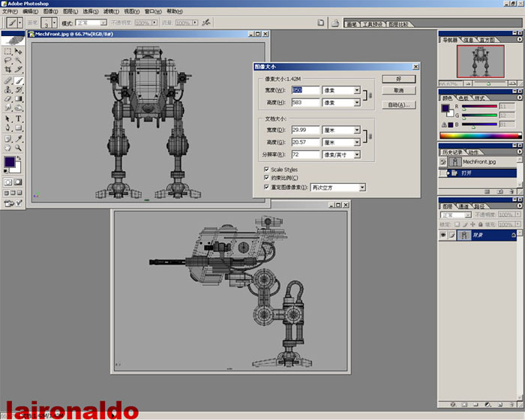Uncheck the 约束比例 constrain proportions checkbox
The height and width of the screenshot is (420, 525).
tap(267, 178)
